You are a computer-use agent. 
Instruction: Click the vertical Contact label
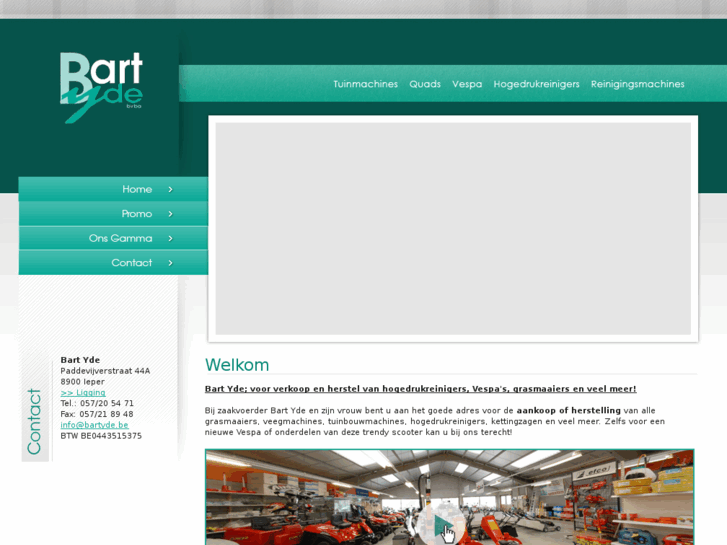(34, 422)
